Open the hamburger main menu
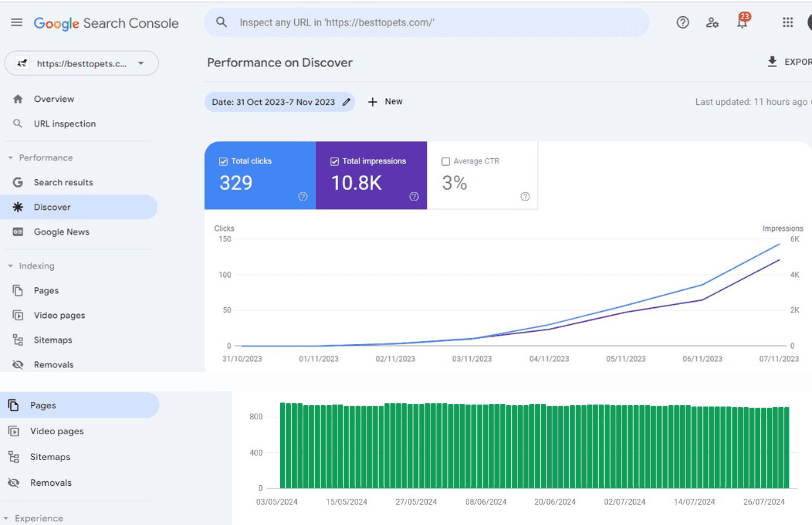 (17, 22)
